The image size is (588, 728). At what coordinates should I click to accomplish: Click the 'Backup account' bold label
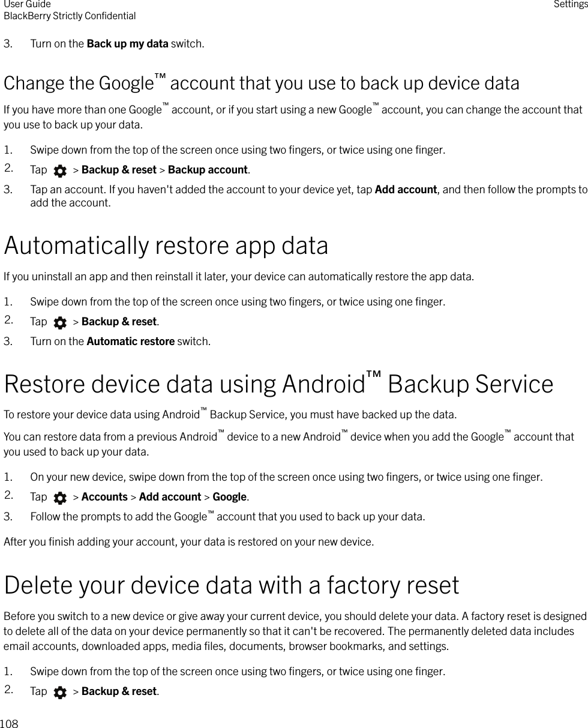208,170
